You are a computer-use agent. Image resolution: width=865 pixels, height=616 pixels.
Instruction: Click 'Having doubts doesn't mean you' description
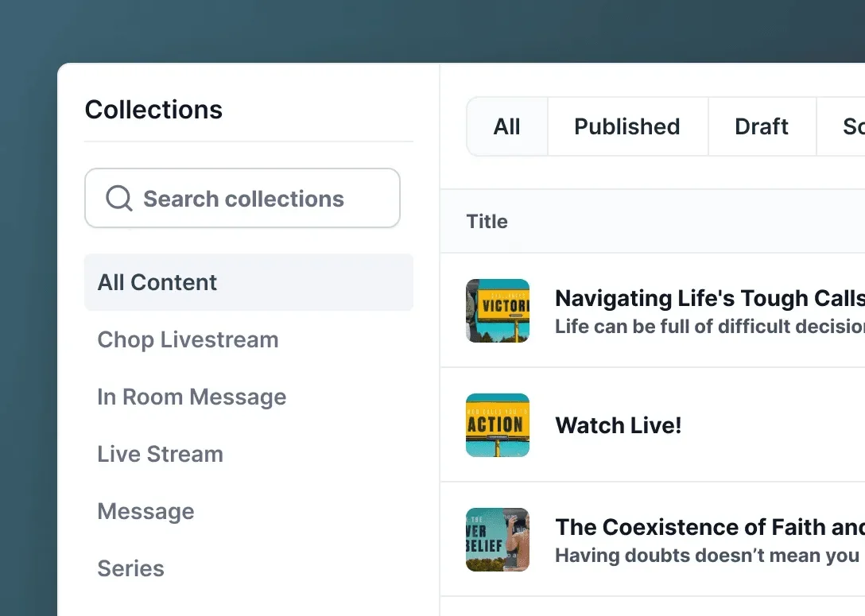pyautogui.click(x=708, y=556)
